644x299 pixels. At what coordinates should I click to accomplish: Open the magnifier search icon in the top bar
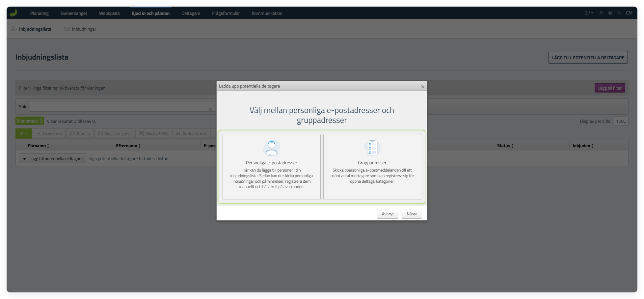click(619, 13)
